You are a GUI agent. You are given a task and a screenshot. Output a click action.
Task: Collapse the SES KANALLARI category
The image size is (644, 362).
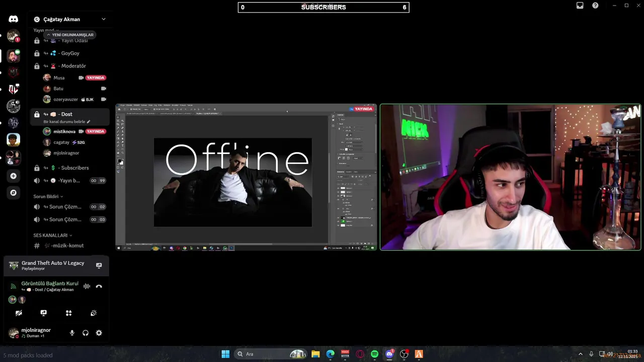[x=53, y=235]
